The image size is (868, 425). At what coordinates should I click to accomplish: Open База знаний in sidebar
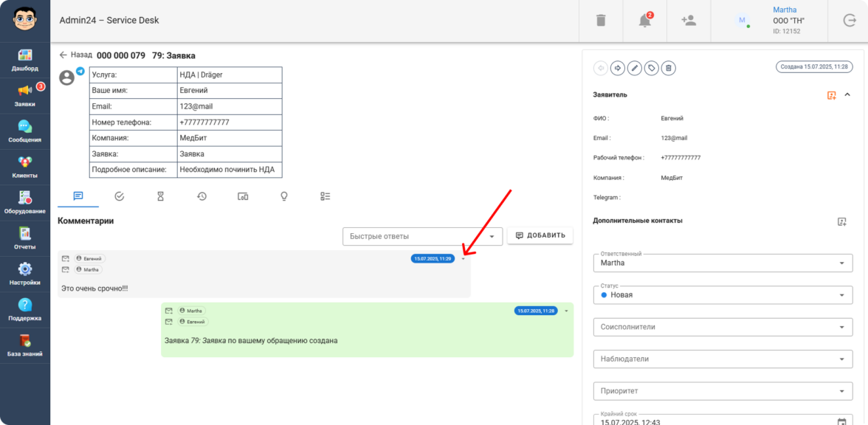tap(25, 346)
